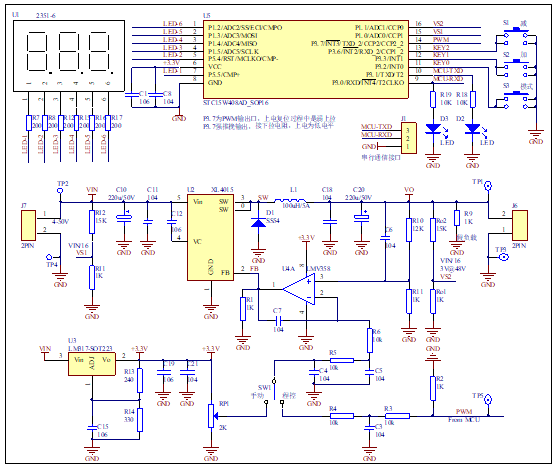558x469 pixels.
Task: Select the '3V~48V' output range text
Action: tap(453, 269)
